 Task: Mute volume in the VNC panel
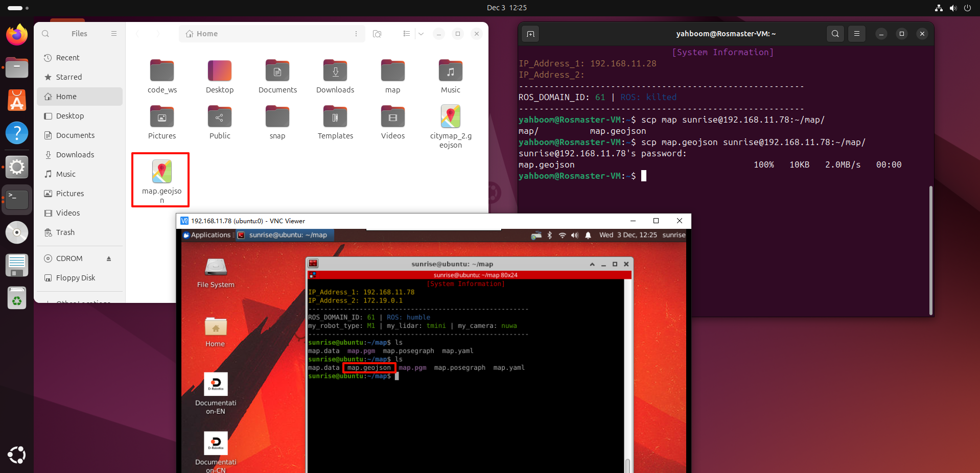(x=575, y=235)
